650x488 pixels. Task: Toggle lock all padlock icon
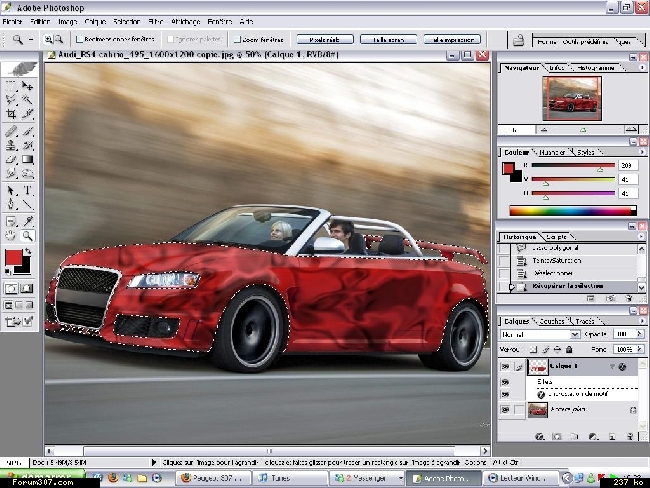pyautogui.click(x=570, y=350)
